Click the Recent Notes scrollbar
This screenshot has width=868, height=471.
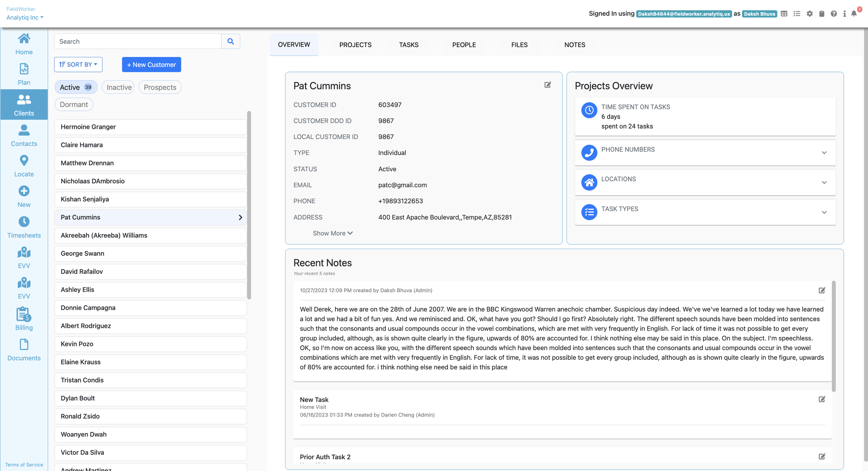point(834,336)
